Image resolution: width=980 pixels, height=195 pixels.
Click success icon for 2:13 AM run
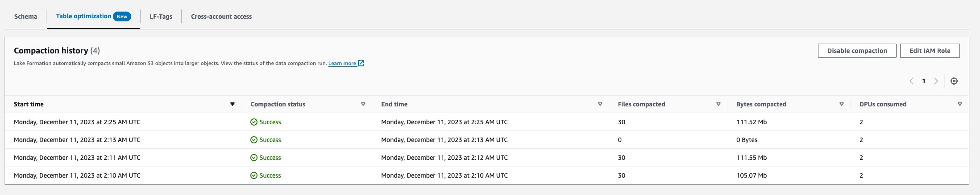[x=254, y=140]
